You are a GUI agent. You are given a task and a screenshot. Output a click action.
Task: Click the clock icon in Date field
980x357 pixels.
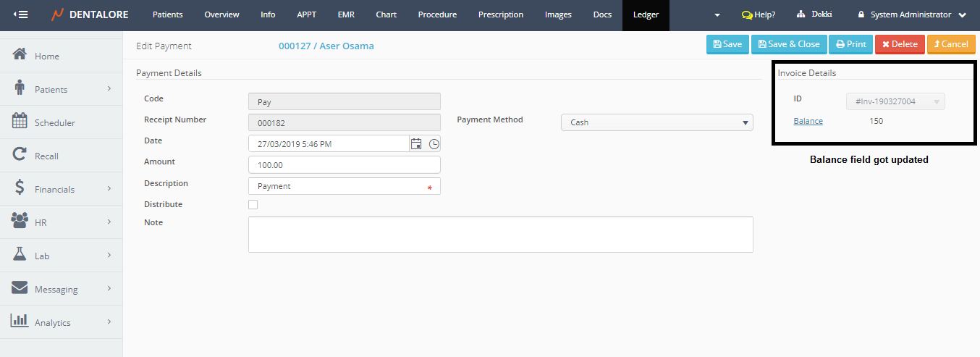tap(434, 144)
